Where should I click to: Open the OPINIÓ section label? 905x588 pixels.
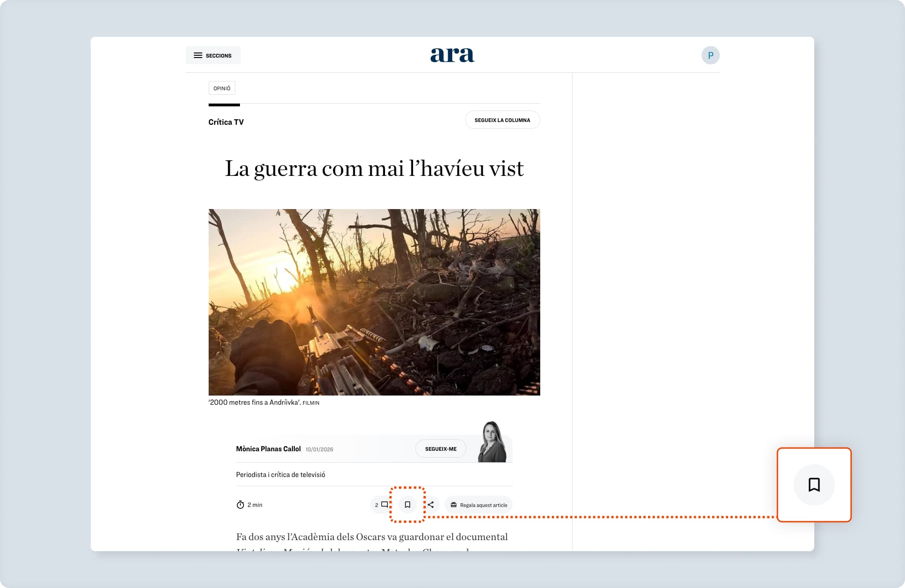222,88
